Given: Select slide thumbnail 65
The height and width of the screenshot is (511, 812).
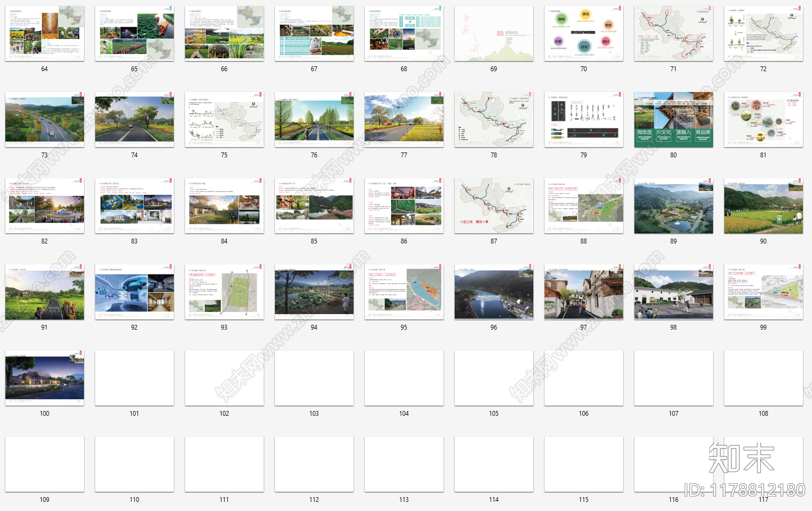Looking at the screenshot, I should (x=134, y=33).
